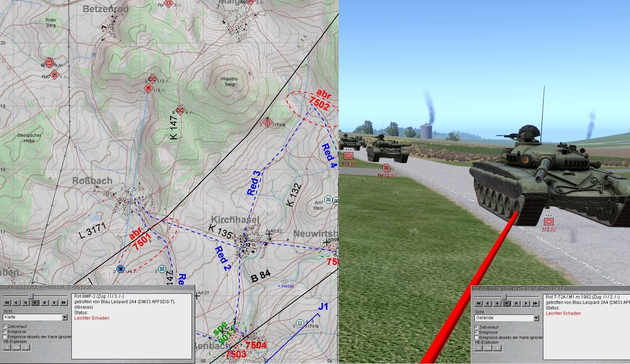Click play backward arrow in Gelände panel
Screen dimensions: 630x364
[488, 303]
